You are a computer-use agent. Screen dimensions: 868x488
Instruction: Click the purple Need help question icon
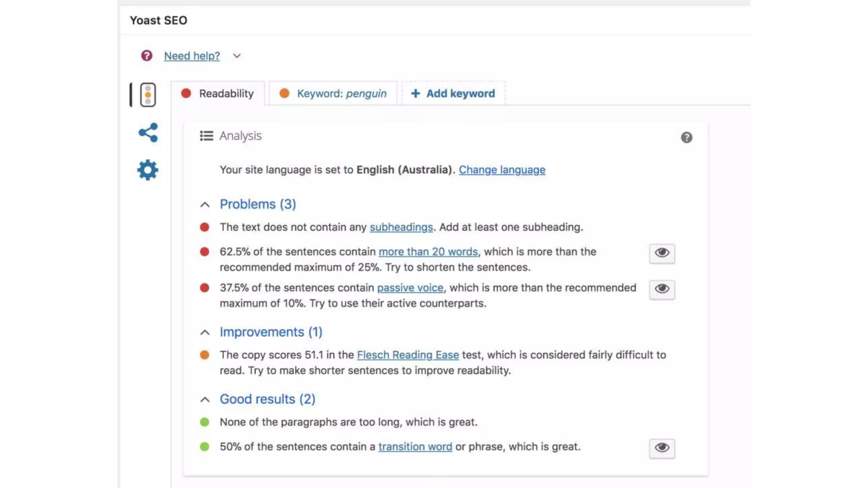147,55
